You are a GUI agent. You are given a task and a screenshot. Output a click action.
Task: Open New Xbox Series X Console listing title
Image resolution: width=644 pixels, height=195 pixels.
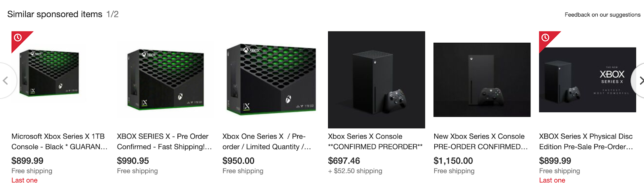[480, 141]
